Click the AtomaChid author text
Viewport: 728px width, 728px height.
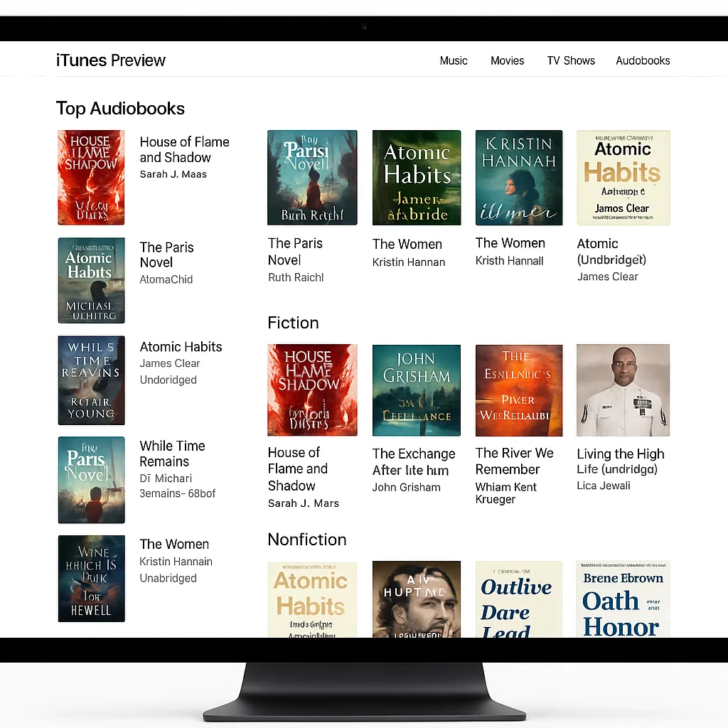click(x=166, y=279)
